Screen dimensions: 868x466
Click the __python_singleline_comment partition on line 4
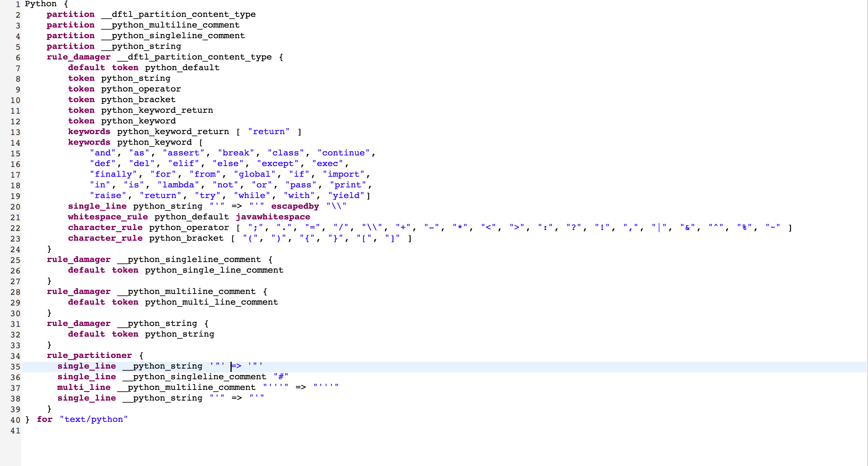tap(173, 36)
